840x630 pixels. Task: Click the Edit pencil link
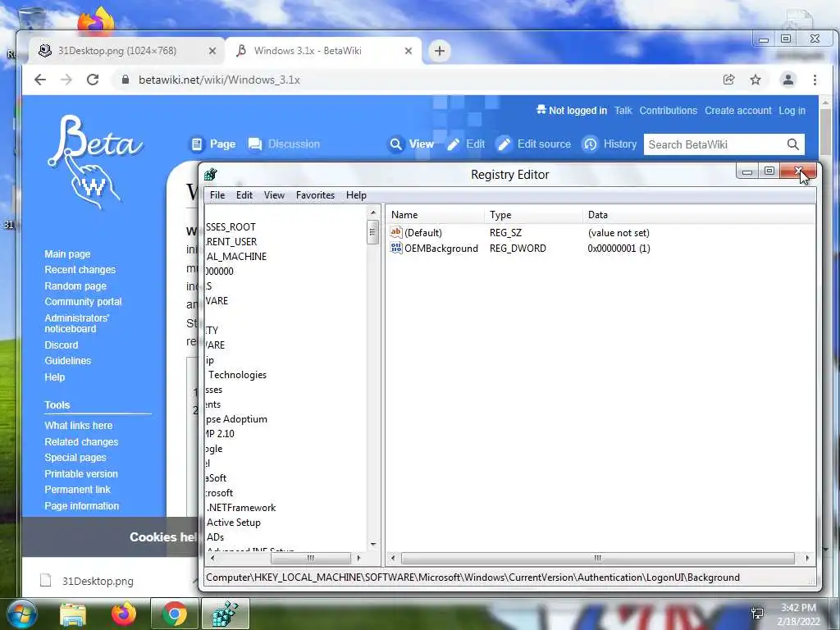[x=466, y=144]
